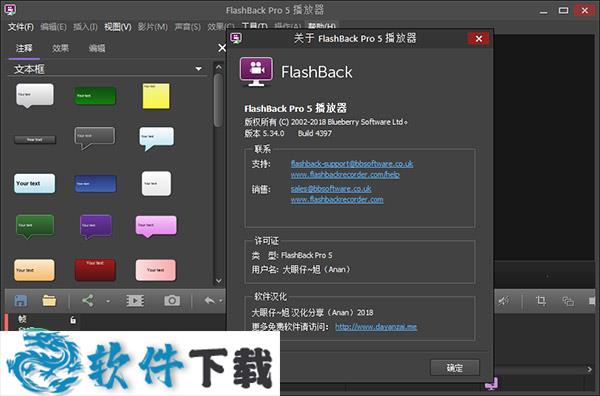The width and height of the screenshot is (600, 396).
Task: Open the sales@bbsoftware.co.uk email link
Action: click(x=331, y=189)
